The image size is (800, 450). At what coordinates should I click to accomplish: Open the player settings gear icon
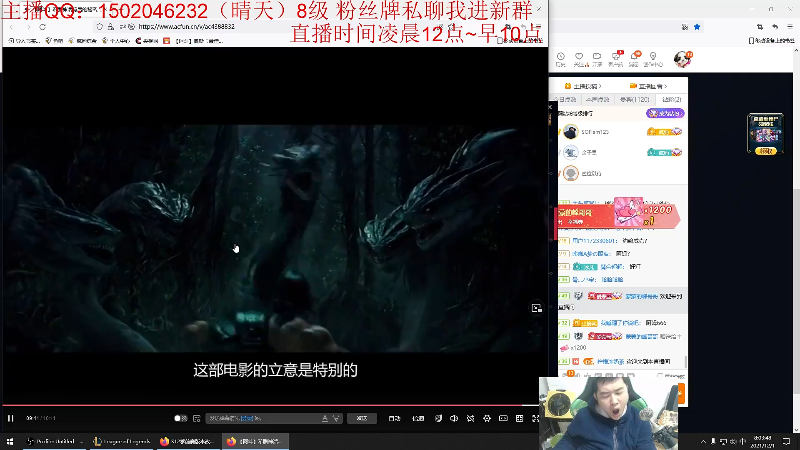tap(487, 418)
